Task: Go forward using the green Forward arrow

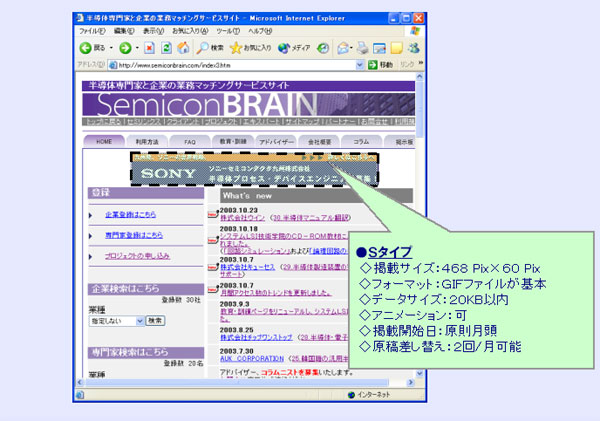Action: [125, 48]
